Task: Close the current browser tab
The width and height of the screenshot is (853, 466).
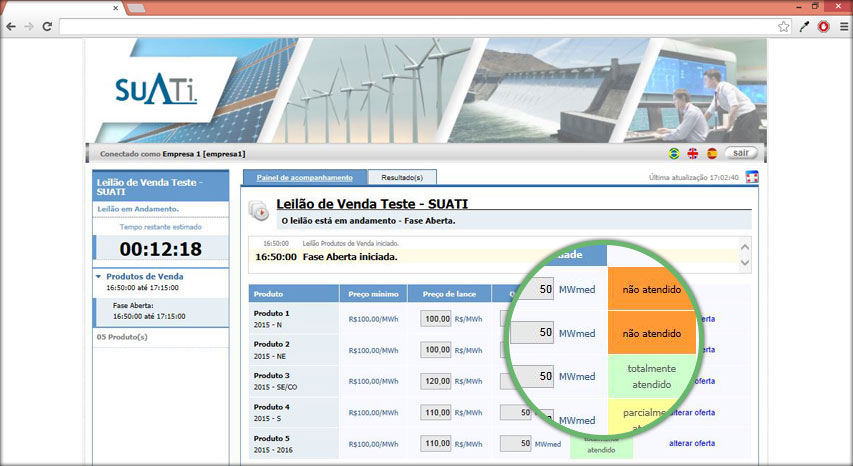Action: (x=115, y=8)
